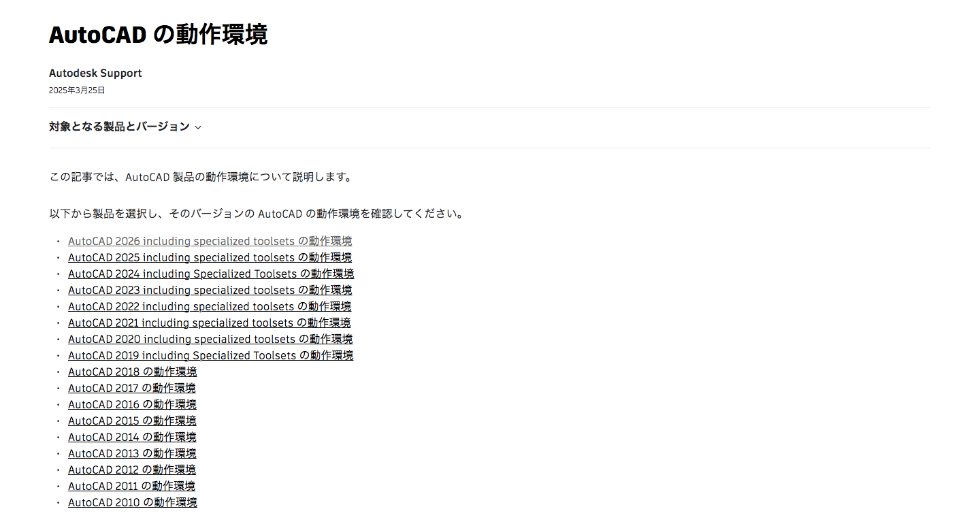Open the AutoCAD 2012 の動作環境 link
This screenshot has width=980, height=524.
click(131, 470)
